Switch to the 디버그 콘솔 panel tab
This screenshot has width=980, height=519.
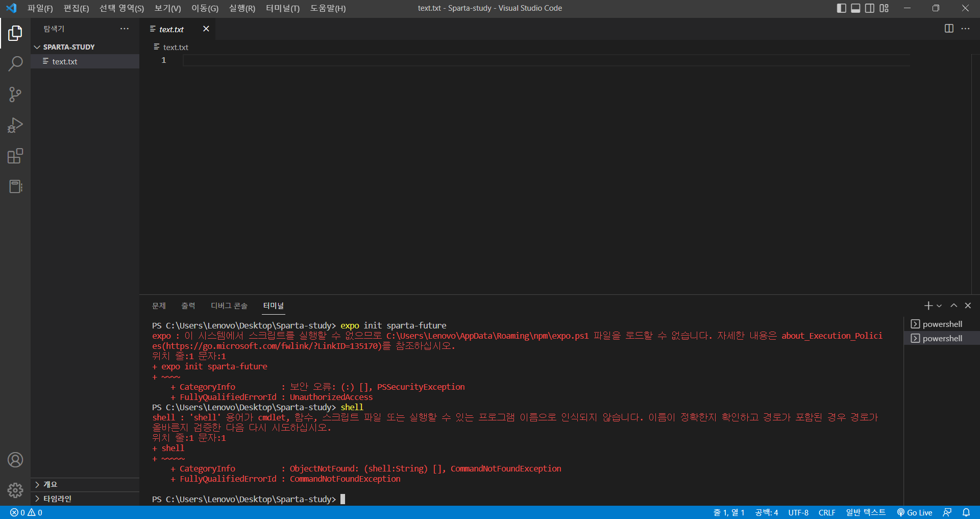[x=229, y=305]
